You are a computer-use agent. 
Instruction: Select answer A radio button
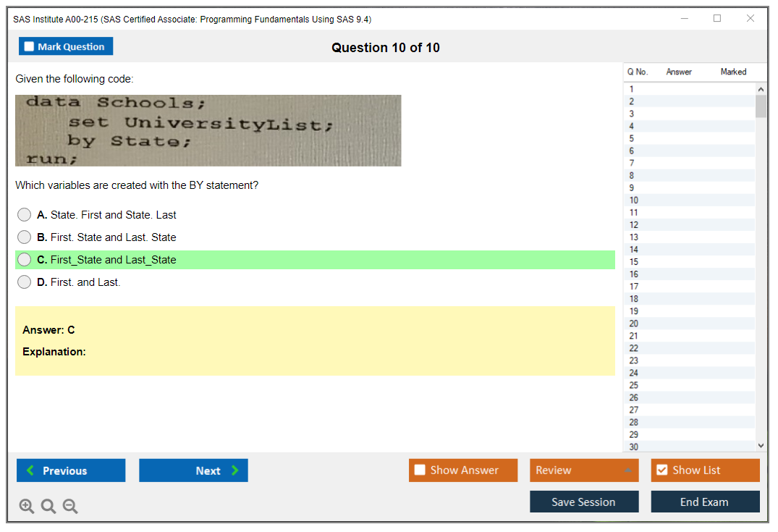point(25,215)
